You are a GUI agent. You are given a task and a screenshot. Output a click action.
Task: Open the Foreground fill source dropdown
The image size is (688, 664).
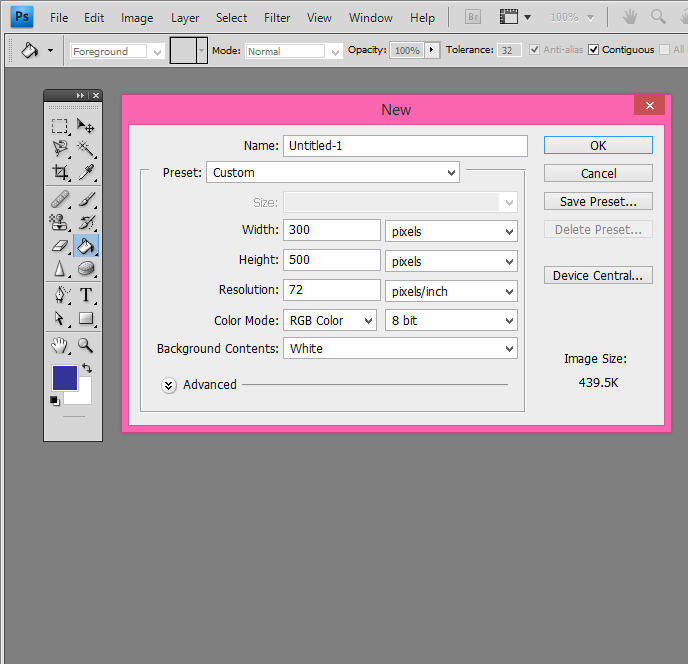[117, 51]
